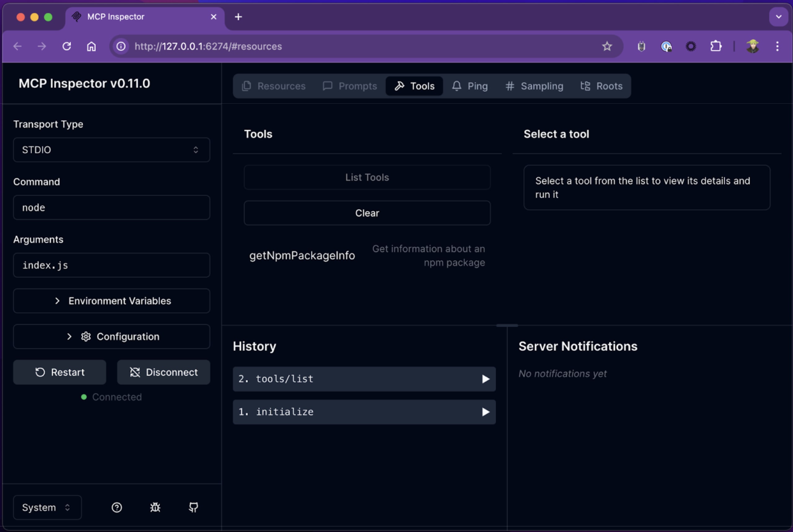Viewport: 793px width, 532px height.
Task: Open the help documentation icon
Action: [x=117, y=508]
